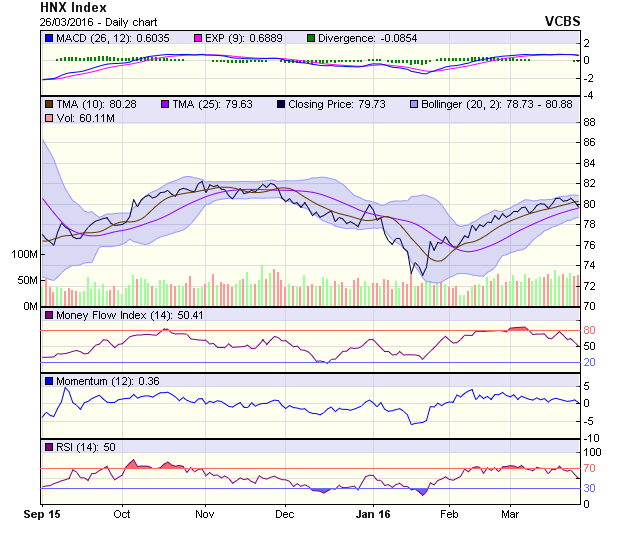Click the Money Flow Index legend swatch
Screen dimensions: 620x535
(48, 316)
